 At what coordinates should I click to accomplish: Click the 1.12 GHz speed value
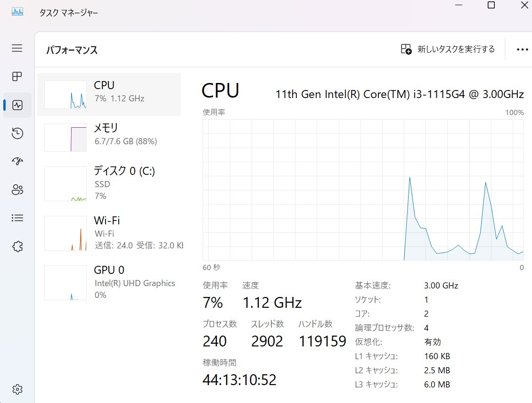pos(272,303)
